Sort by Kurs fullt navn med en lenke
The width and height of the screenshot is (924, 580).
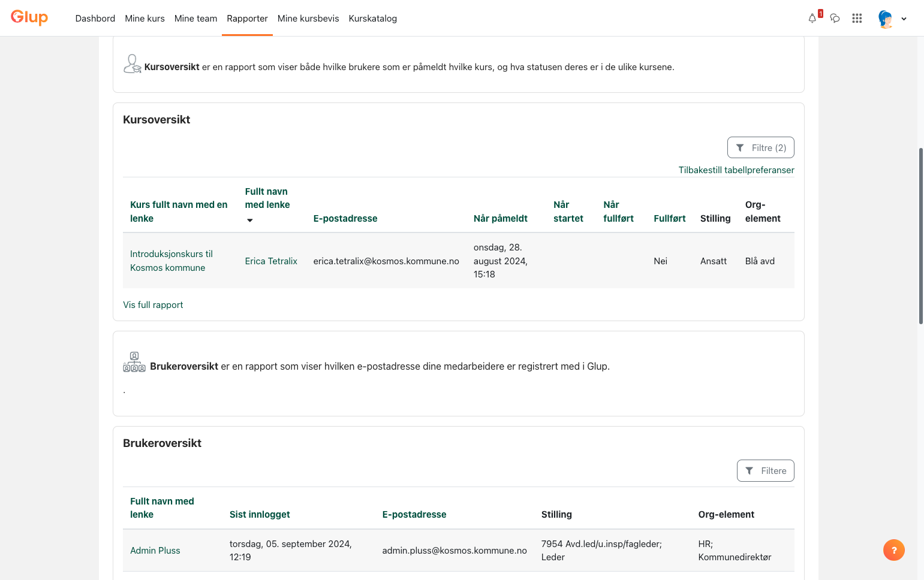point(179,212)
